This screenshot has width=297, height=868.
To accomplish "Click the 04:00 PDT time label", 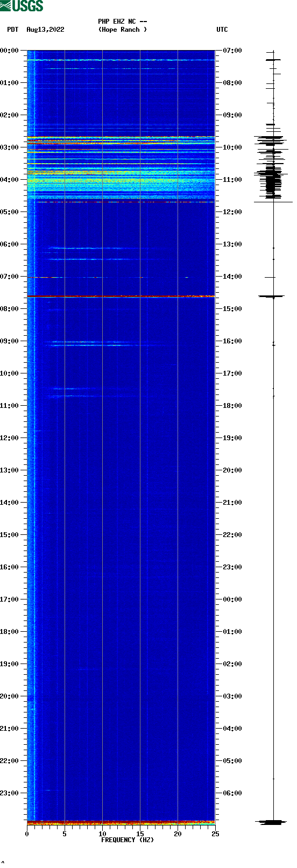I will (9, 180).
